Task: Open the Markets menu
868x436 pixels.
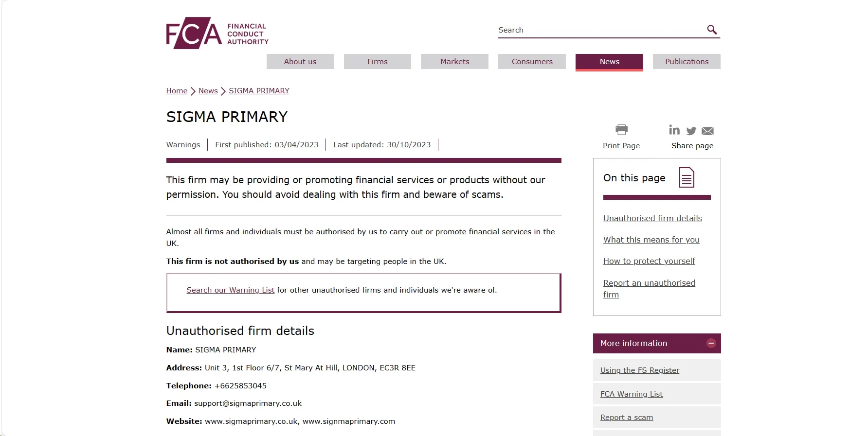Action: [454, 61]
